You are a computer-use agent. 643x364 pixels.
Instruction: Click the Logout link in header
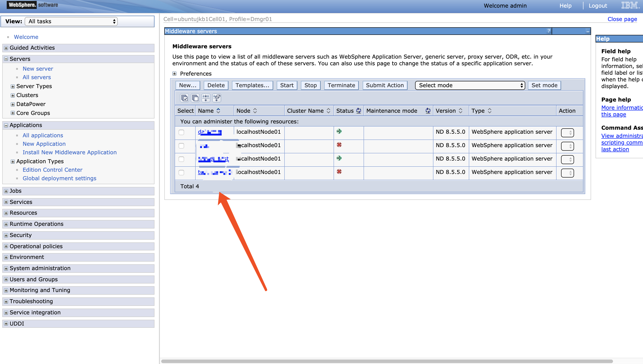[x=598, y=6]
